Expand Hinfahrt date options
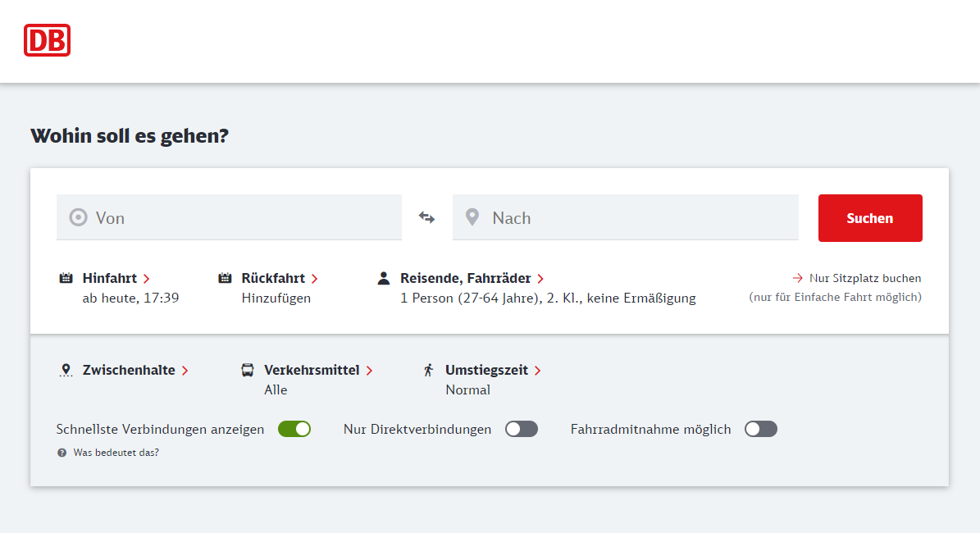 (116, 278)
